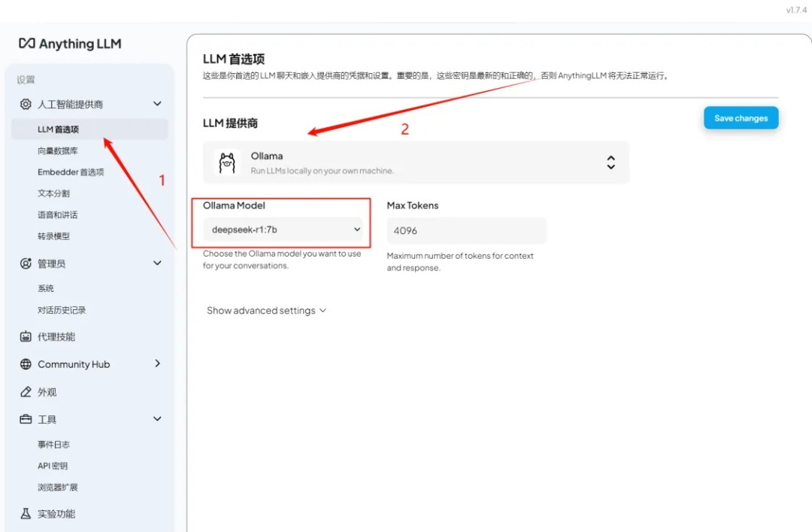The image size is (812, 532).
Task: Expand the Community Hub chevron
Action: 157,363
